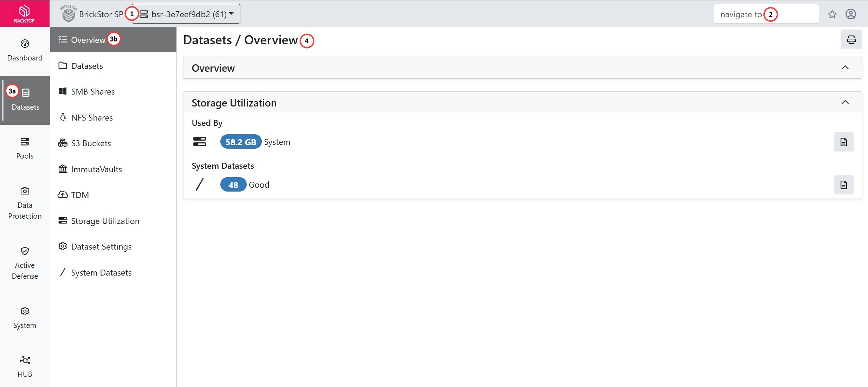Screen dimensions: 868x387
Task: Select SMB Shares menu item
Action: tap(93, 92)
